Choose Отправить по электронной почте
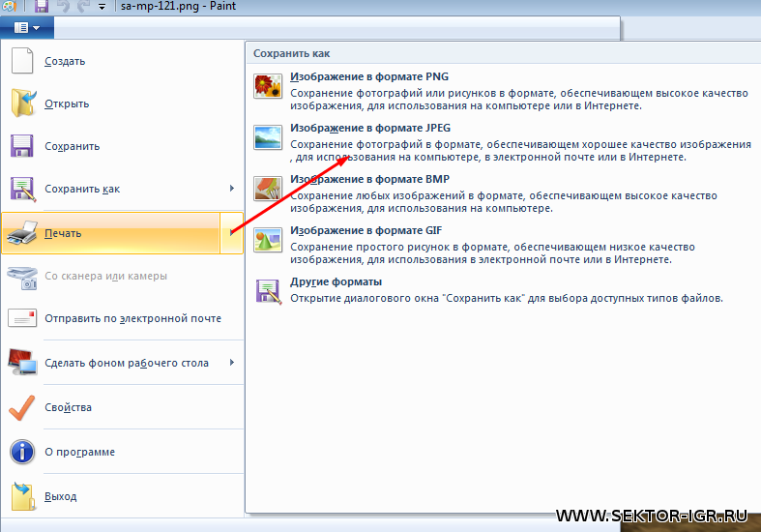The width and height of the screenshot is (761, 532). point(122,318)
